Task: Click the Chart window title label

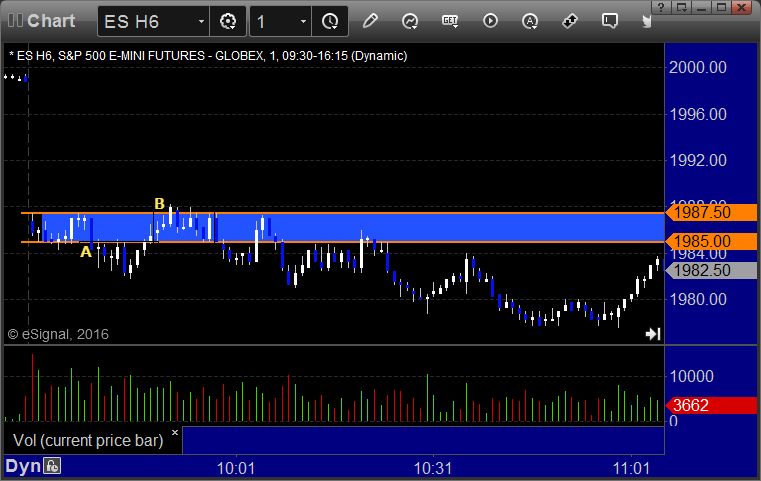Action: click(x=51, y=21)
